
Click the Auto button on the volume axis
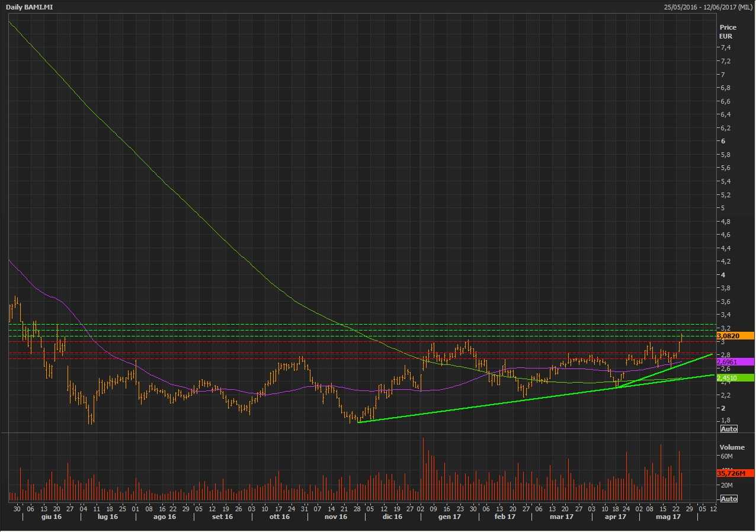point(728,499)
